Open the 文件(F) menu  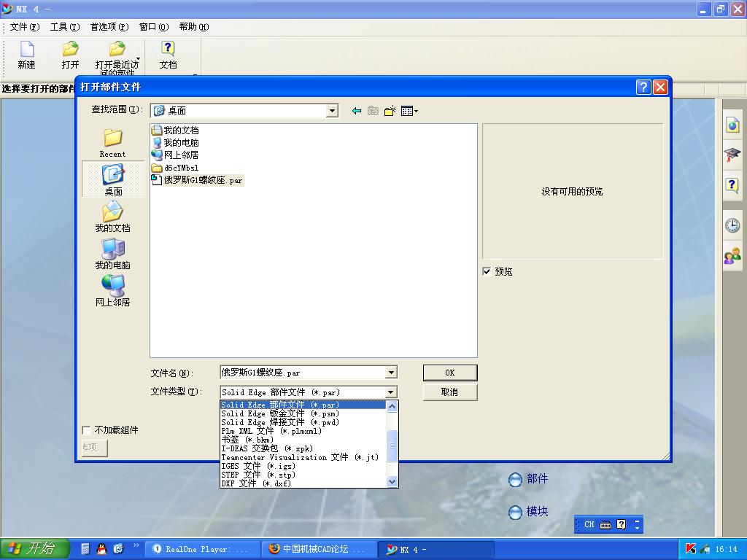(25, 27)
